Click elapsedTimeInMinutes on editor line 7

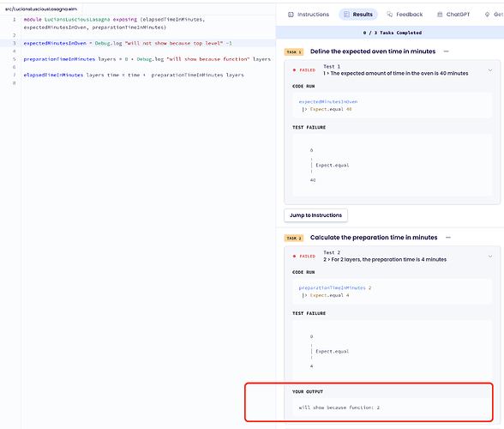click(x=53, y=75)
